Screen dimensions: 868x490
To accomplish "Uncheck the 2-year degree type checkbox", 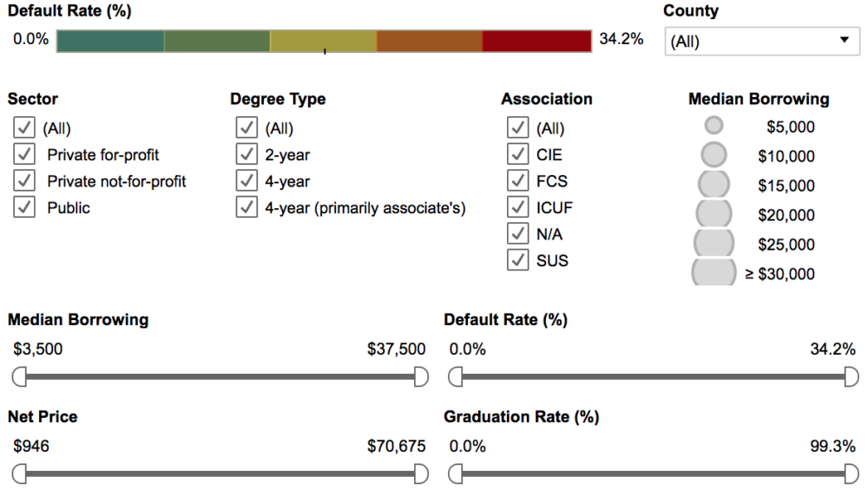I will 247,155.
